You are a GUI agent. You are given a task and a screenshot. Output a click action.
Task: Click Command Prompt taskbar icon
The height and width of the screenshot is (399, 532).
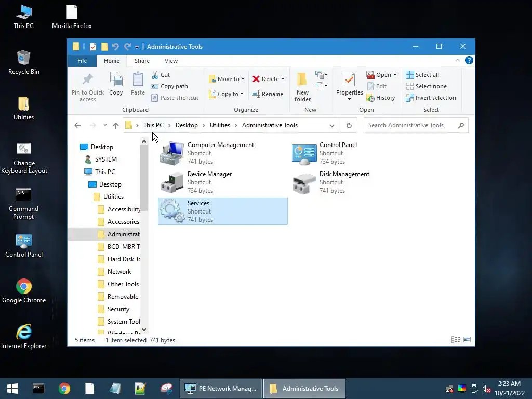[x=38, y=389]
